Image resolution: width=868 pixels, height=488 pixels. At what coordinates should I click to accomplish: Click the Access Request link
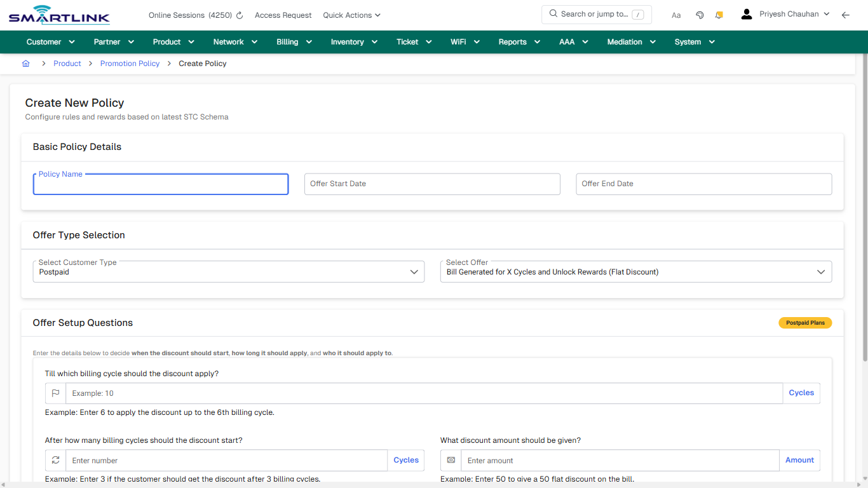[x=283, y=15]
